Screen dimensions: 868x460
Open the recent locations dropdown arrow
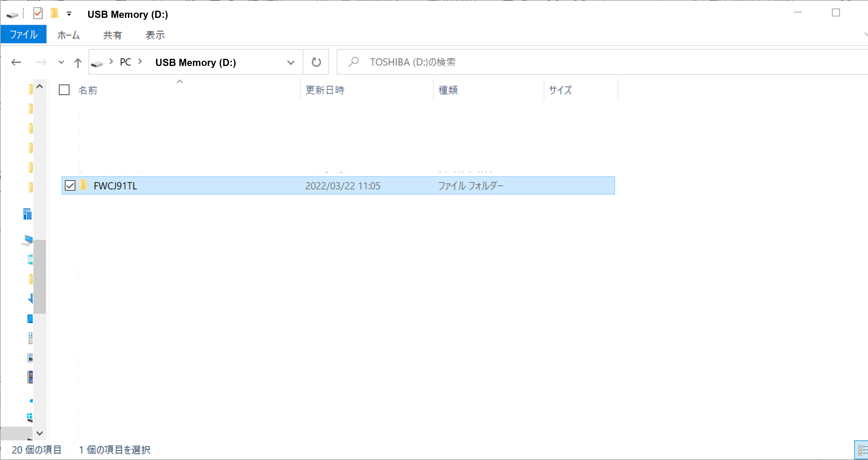tap(61, 62)
